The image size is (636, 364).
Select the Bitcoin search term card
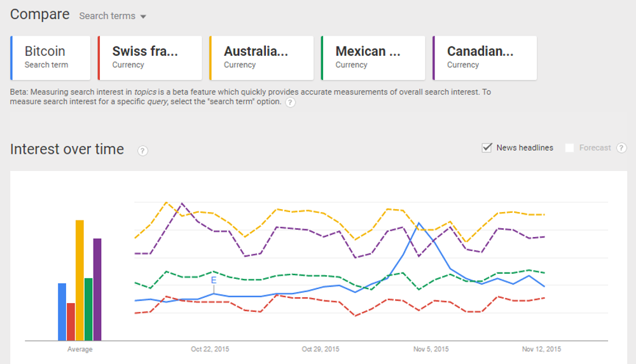tap(51, 58)
